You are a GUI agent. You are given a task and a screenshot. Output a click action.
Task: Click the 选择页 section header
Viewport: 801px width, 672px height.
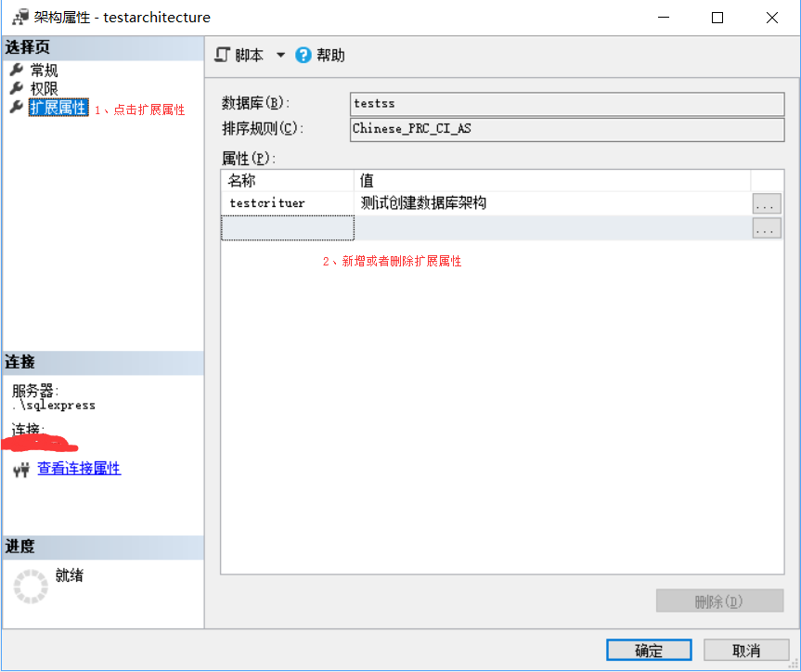click(103, 47)
